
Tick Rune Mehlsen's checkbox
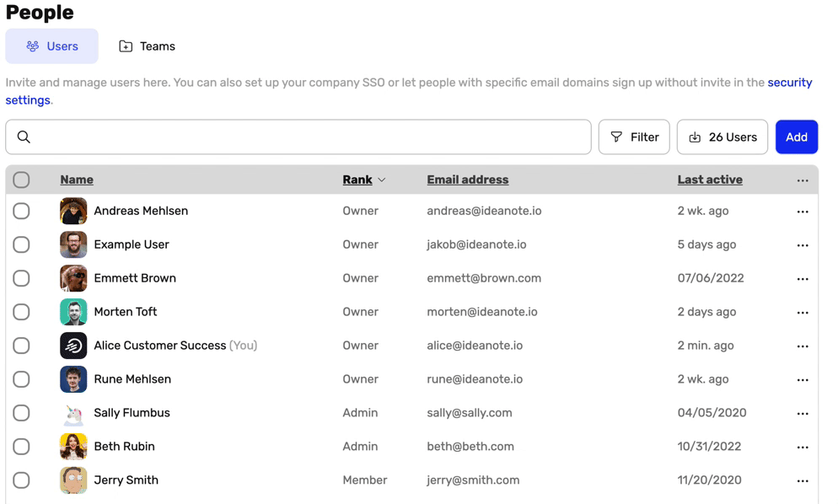click(21, 379)
